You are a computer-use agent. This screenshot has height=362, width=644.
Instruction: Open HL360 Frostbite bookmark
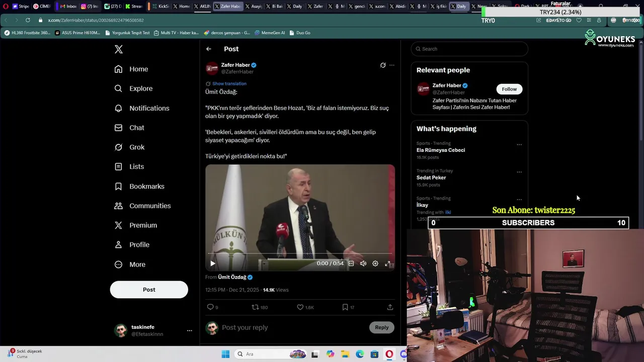27,33
